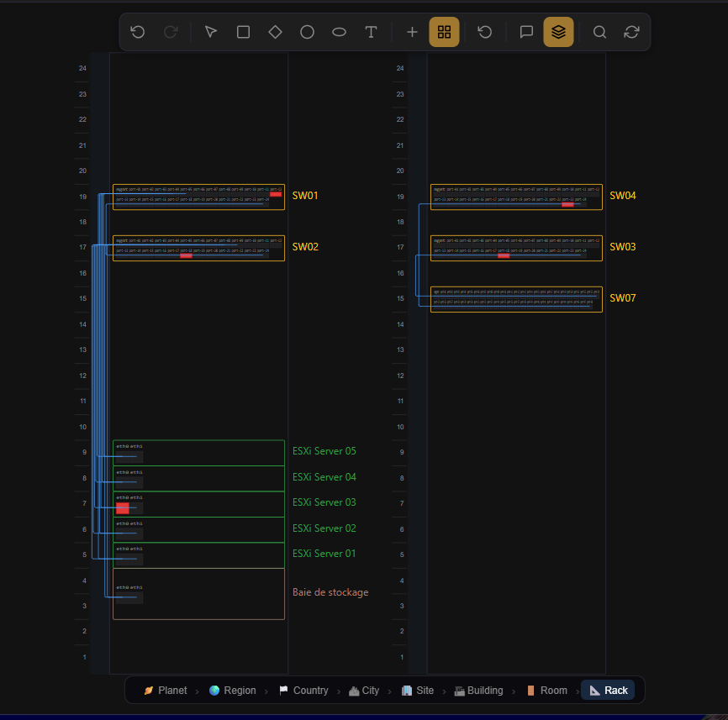Select the diamond shape tool
The height and width of the screenshot is (720, 728).
click(x=276, y=32)
